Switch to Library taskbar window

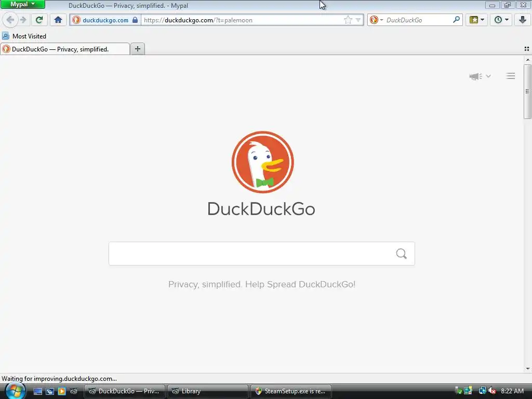tap(207, 391)
